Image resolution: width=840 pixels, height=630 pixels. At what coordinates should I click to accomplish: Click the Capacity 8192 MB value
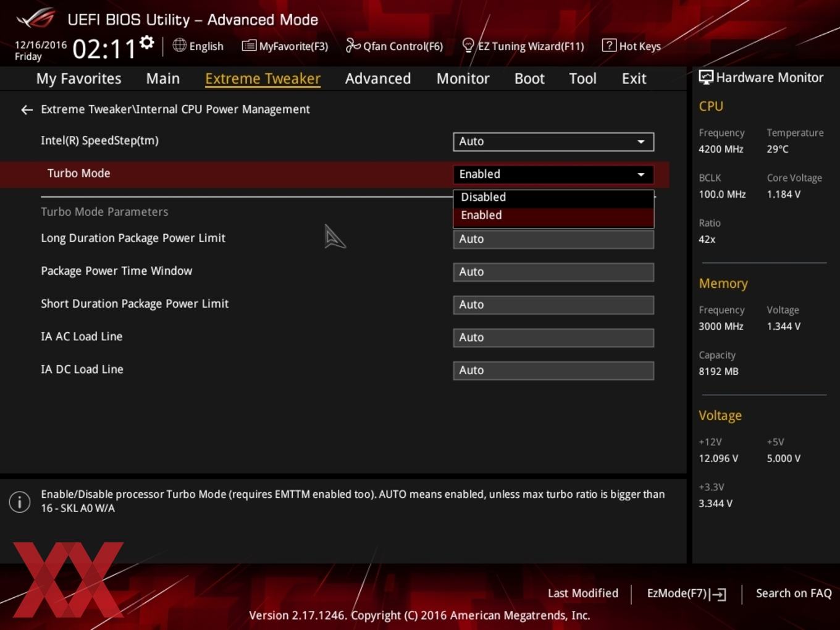point(718,372)
